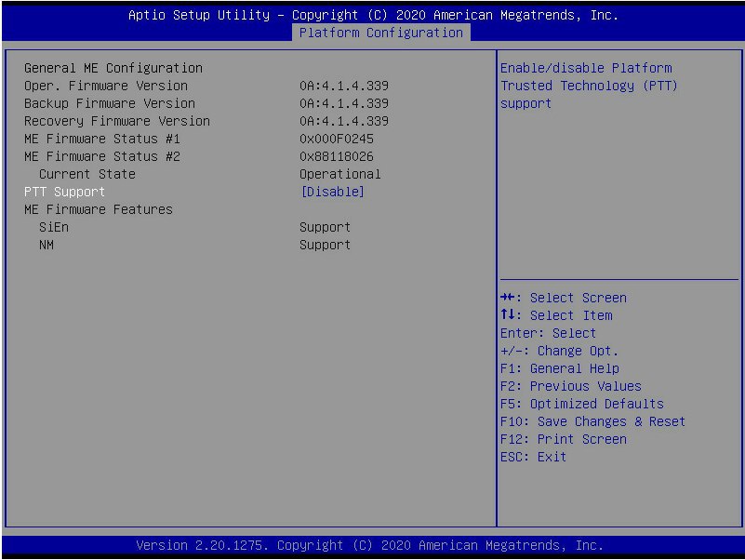
Task: Click the Enter: Select hint
Action: pyautogui.click(x=549, y=333)
